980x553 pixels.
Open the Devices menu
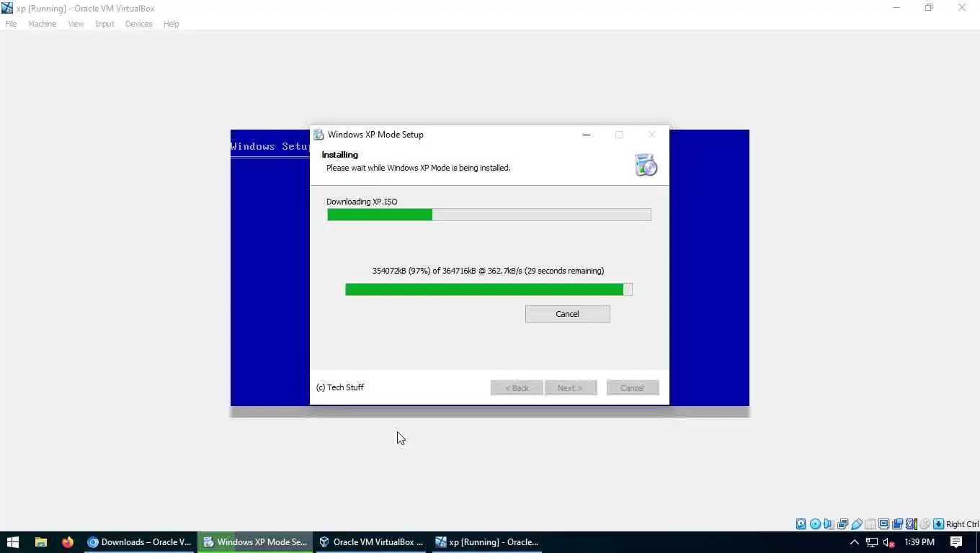[x=138, y=24]
